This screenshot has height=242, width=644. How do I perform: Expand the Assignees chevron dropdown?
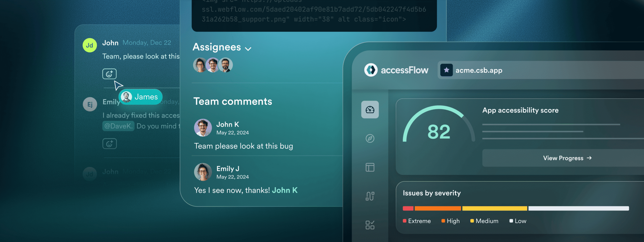click(248, 49)
